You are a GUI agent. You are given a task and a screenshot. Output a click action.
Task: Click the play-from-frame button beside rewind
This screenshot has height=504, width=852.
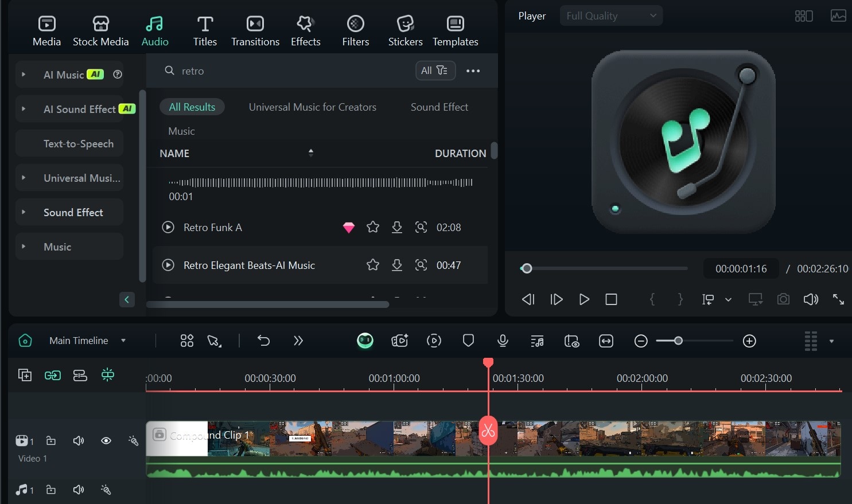[556, 299]
